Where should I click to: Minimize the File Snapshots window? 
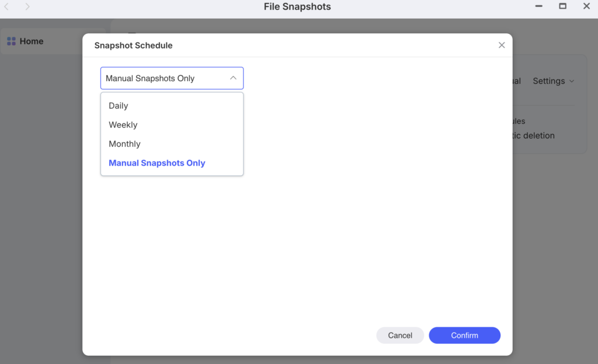[539, 6]
